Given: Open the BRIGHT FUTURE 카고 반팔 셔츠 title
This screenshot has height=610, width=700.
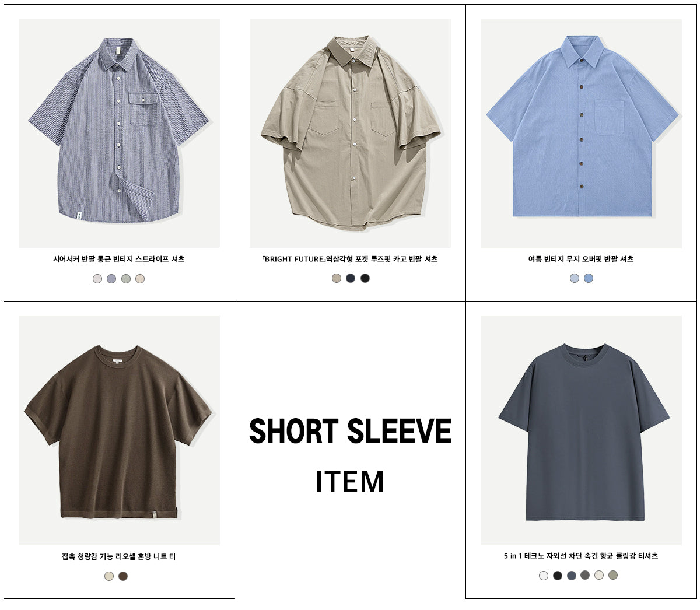Looking at the screenshot, I should [x=350, y=259].
